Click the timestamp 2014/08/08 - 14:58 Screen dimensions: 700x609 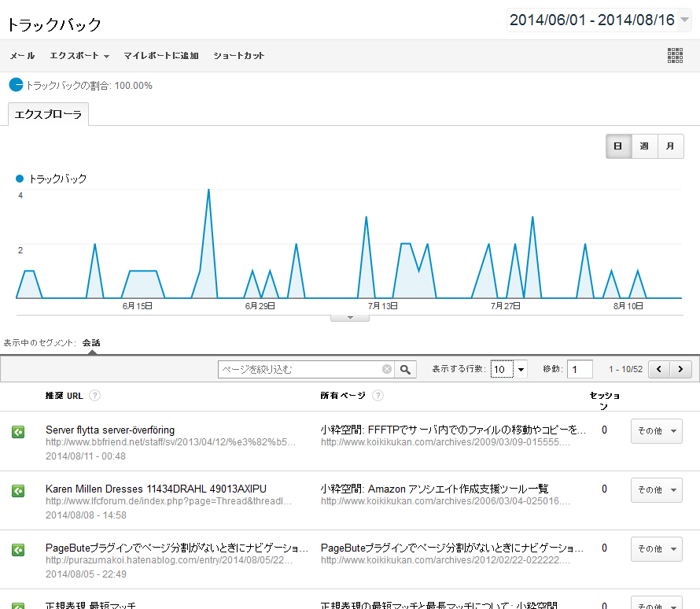(x=86, y=515)
